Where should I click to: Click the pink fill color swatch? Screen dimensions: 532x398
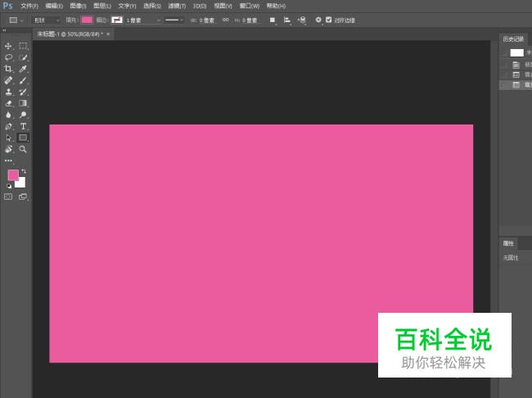87,20
